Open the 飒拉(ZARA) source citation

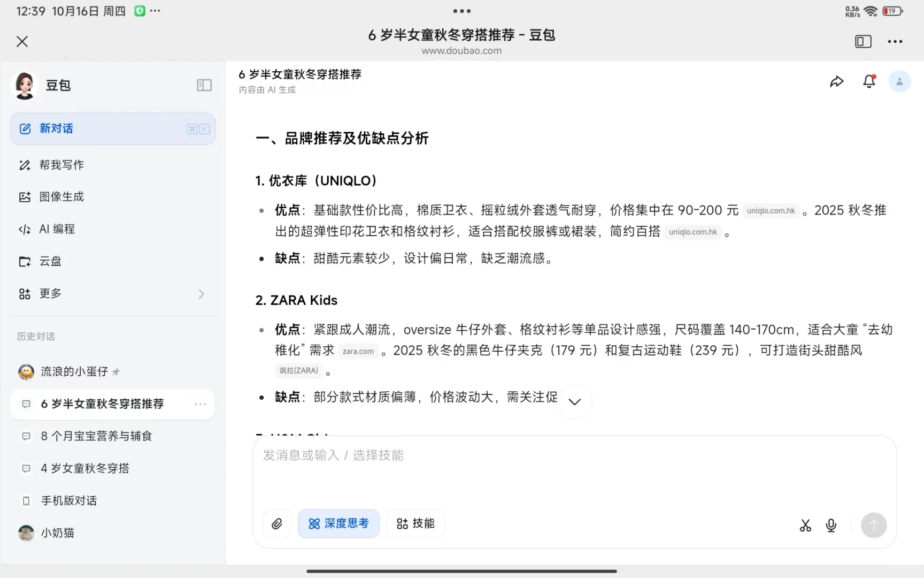tap(299, 370)
